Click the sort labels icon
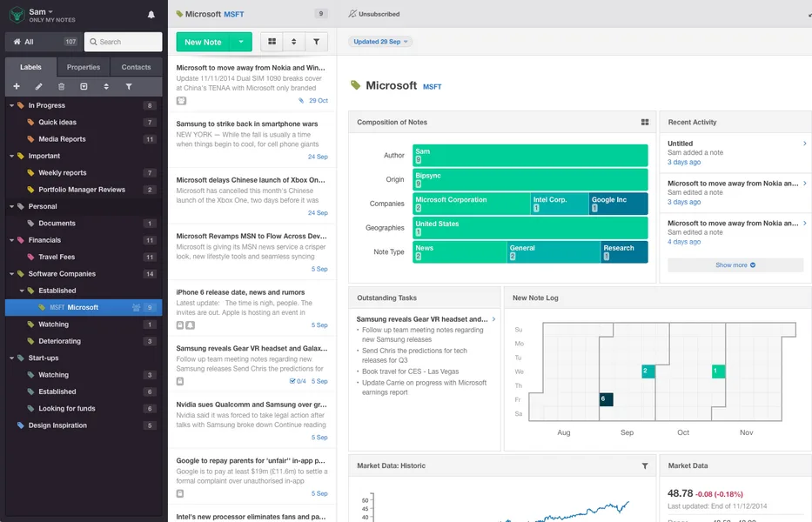The image size is (812, 522). 106,86
